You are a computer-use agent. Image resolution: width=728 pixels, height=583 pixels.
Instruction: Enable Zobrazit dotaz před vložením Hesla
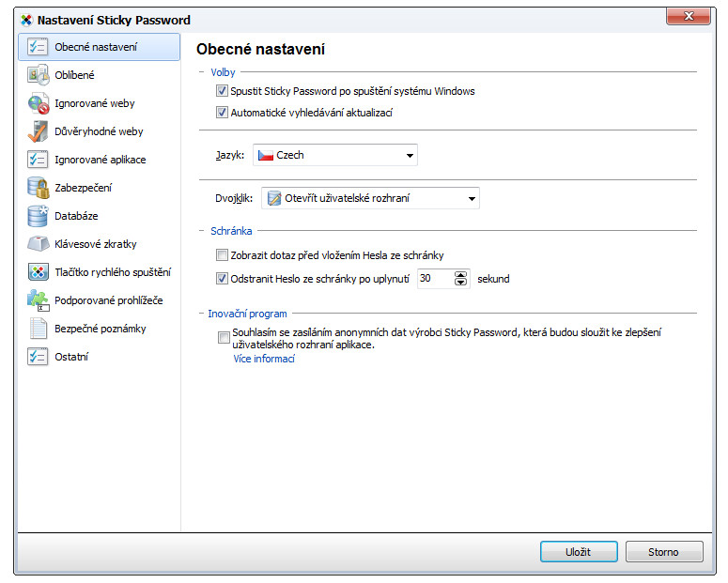pos(222,254)
